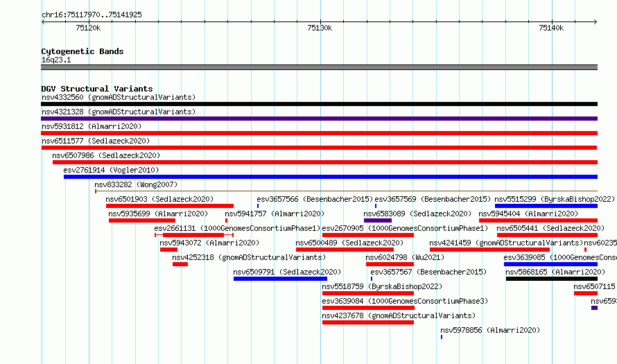Click nsv5868165 (Almarri2020) label
This screenshot has height=364, width=617.
pos(555,272)
